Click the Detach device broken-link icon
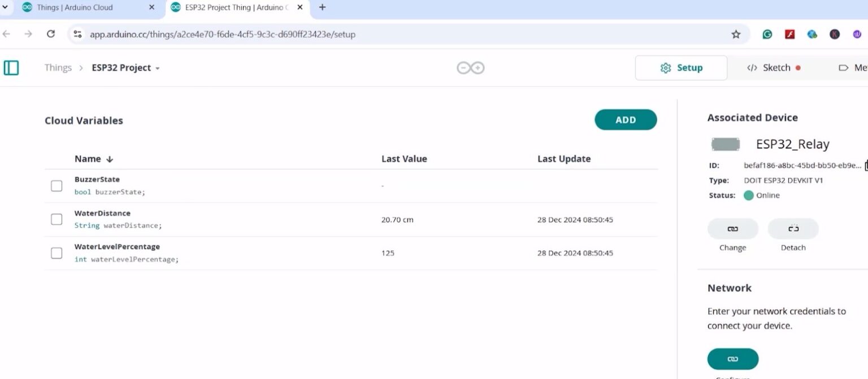Viewport: 868px width, 379px height. pyautogui.click(x=793, y=229)
